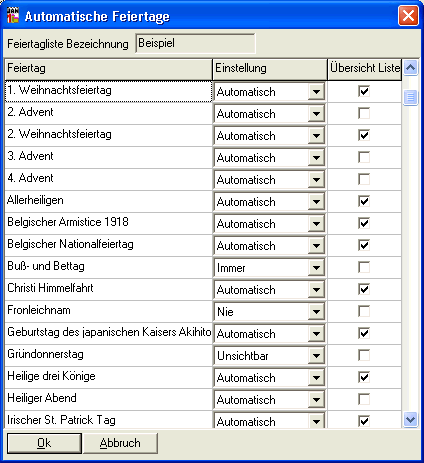Open Belgischer Armistice 1918 setting dropdown
Viewport: 424px width, 463px height.
coord(316,223)
